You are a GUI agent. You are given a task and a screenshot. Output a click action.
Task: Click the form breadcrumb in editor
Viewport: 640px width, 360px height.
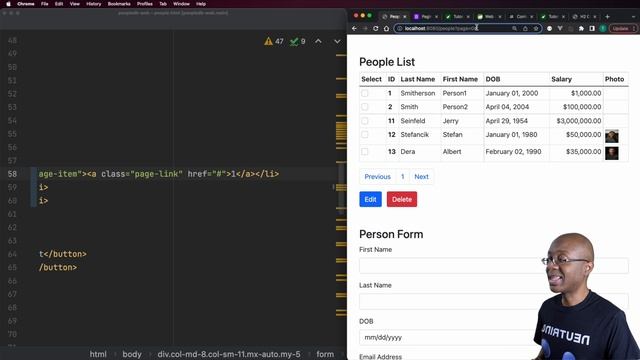click(325, 354)
